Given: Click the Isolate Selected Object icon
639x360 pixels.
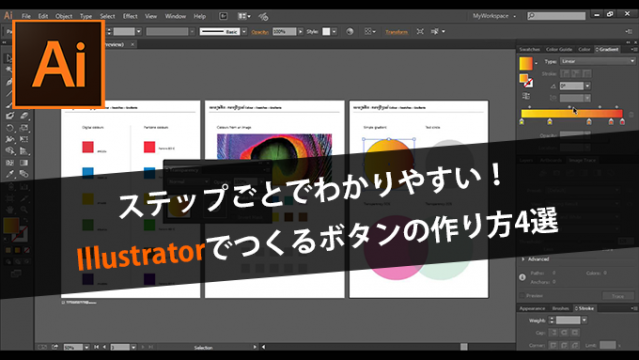Looking at the screenshot, I should 420,31.
